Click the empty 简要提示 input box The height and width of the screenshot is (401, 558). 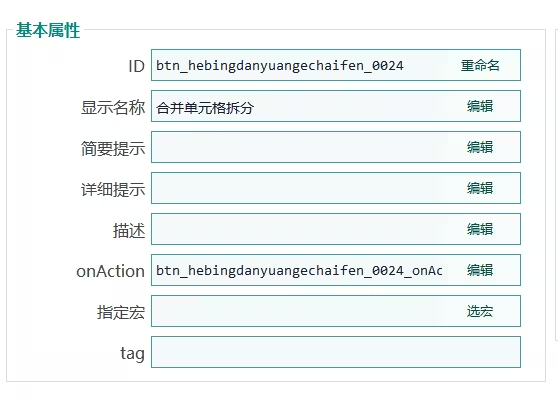point(299,147)
